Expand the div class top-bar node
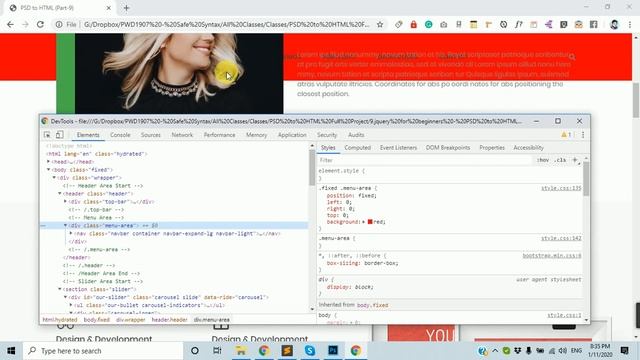This screenshot has height=360, width=640. (x=65, y=201)
